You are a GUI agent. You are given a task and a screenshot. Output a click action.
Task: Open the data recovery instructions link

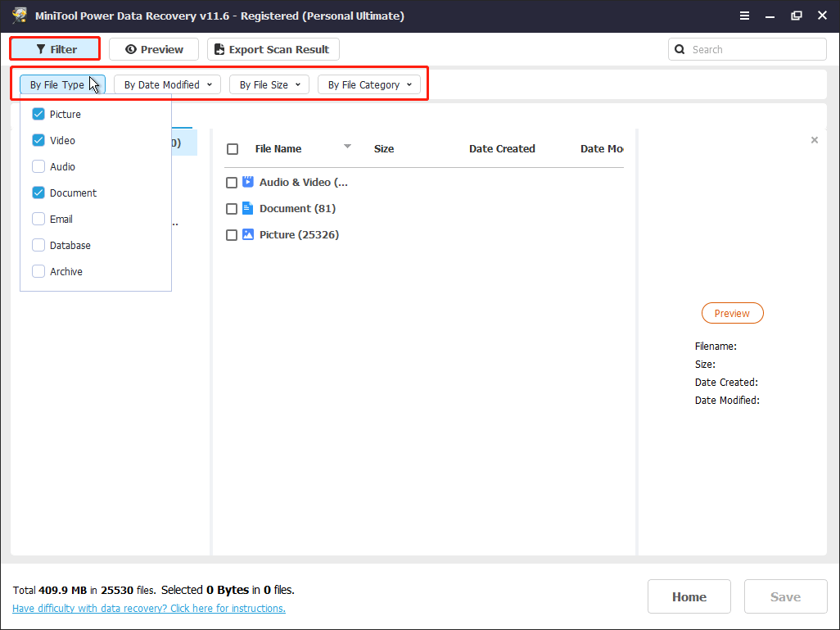149,608
